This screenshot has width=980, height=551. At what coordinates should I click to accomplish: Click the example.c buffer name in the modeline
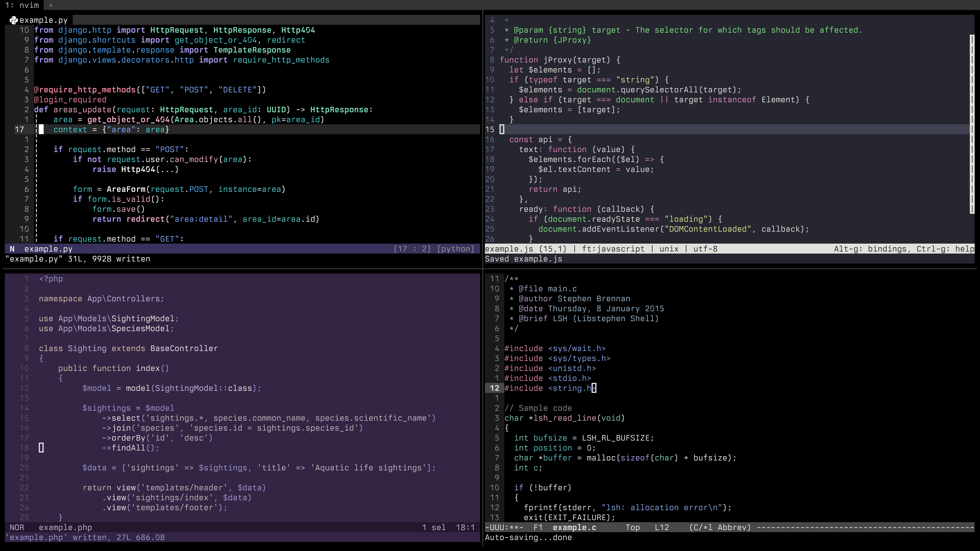[x=574, y=528]
